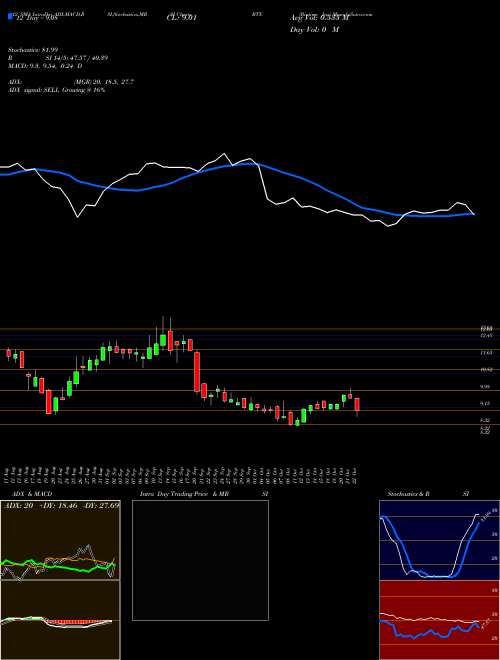Click the tall red candlestick of the sharp drop
The image size is (500, 660).
[x=197, y=372]
